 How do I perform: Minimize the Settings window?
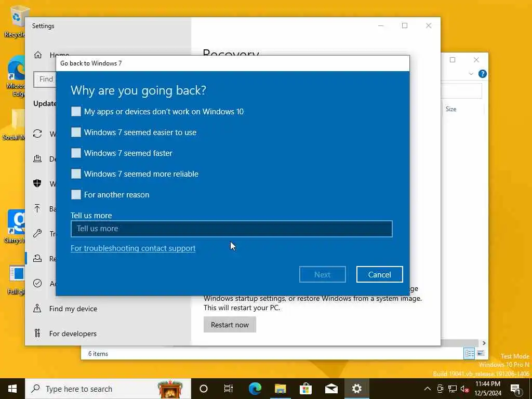point(381,26)
